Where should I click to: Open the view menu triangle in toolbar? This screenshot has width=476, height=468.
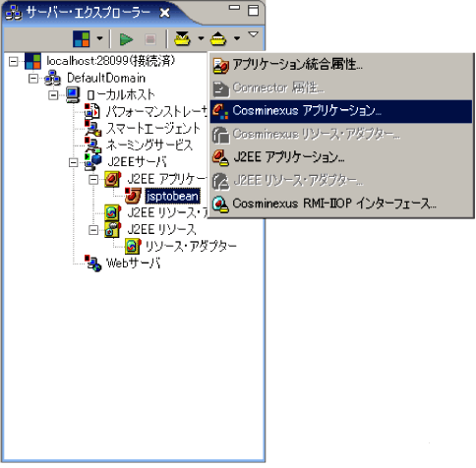pos(253,33)
